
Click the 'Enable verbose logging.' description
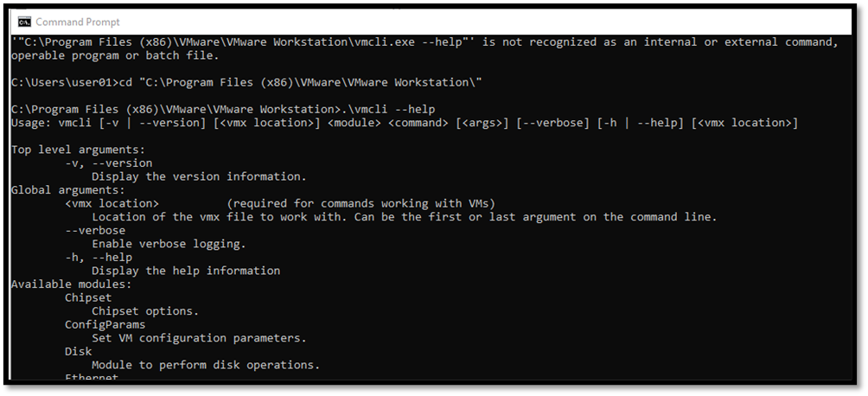[x=169, y=244]
